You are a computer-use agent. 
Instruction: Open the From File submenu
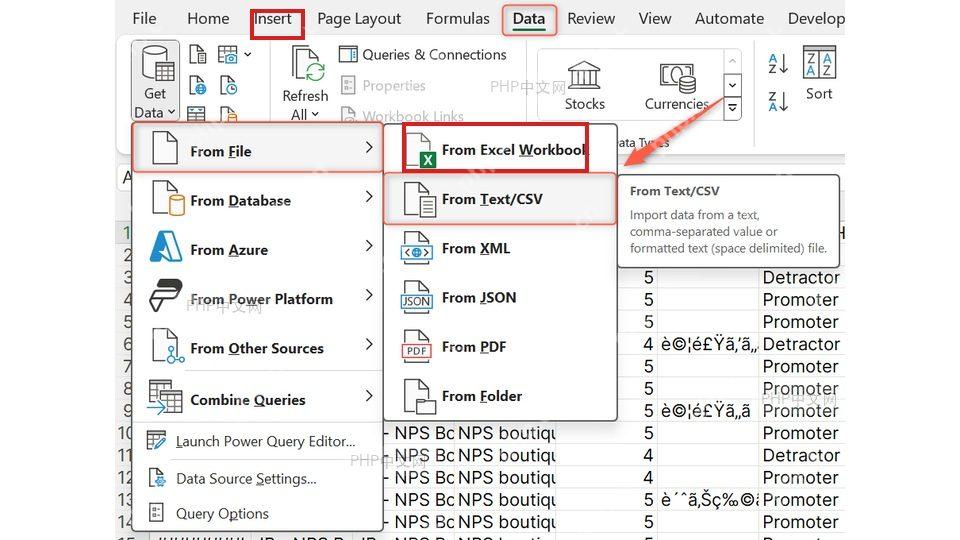pos(258,148)
